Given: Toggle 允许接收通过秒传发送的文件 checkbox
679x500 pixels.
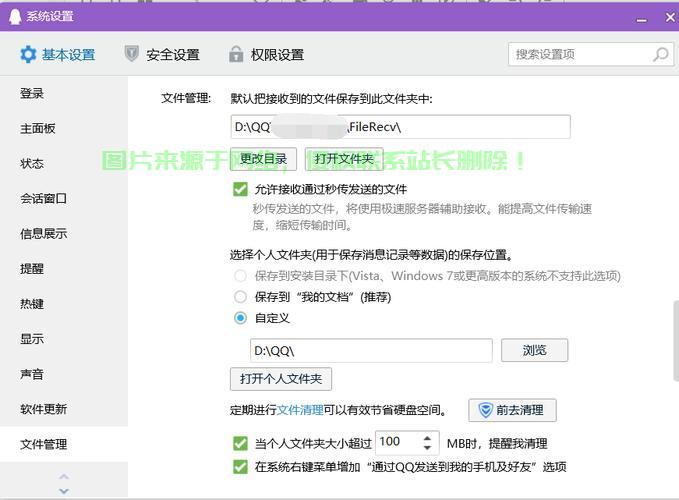Looking at the screenshot, I should pyautogui.click(x=240, y=189).
